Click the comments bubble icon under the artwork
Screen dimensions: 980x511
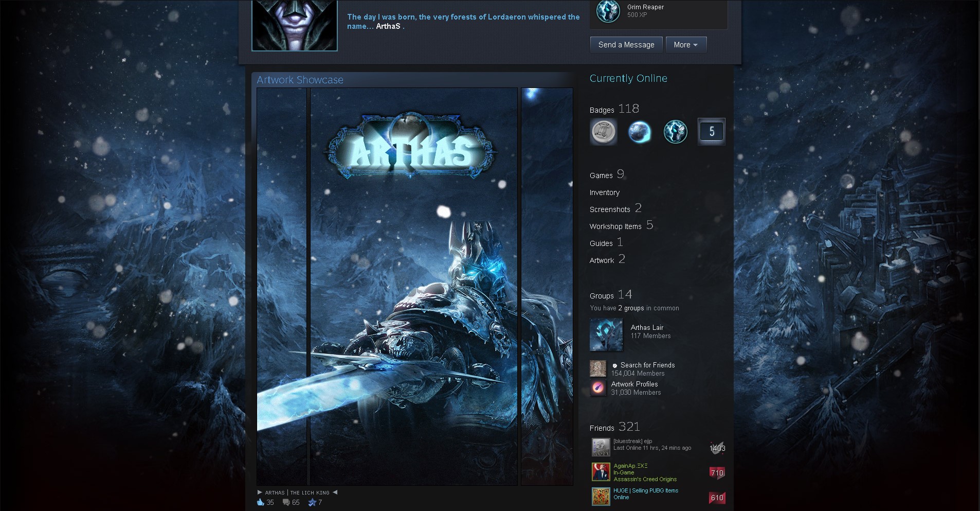pos(286,502)
